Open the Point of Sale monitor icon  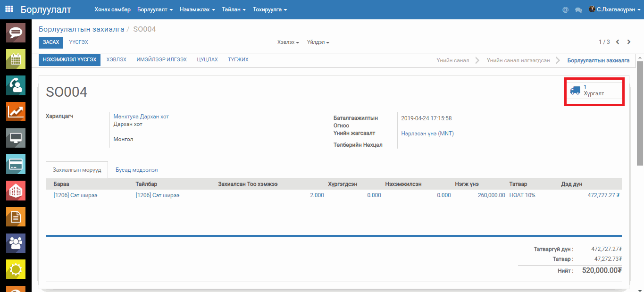pyautogui.click(x=16, y=138)
